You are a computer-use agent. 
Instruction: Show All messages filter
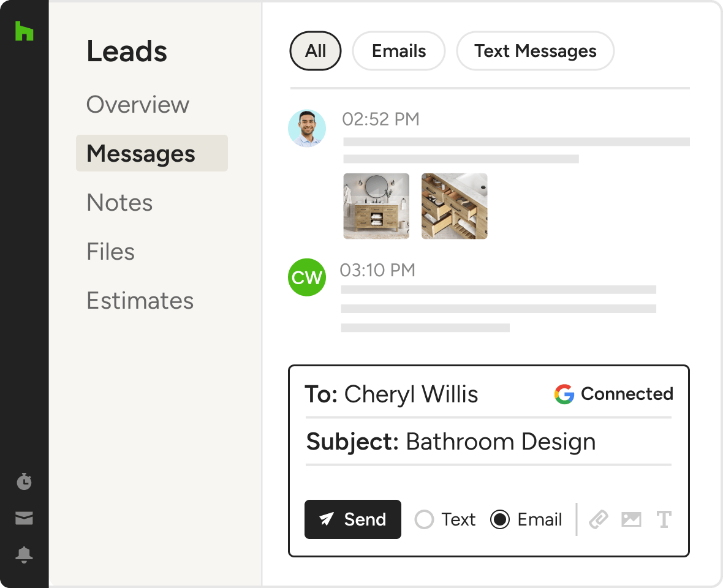[x=316, y=51]
